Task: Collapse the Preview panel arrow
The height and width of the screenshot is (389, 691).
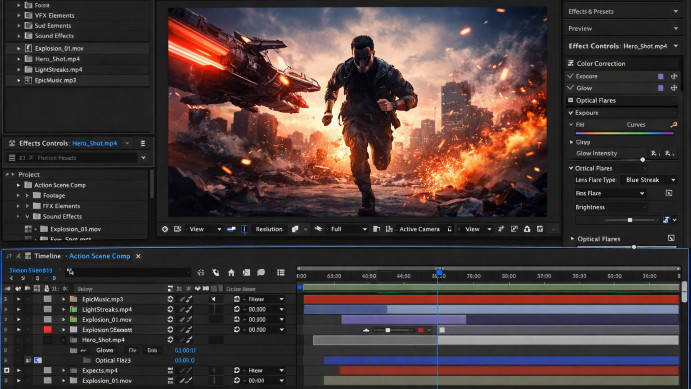Action: [676, 28]
